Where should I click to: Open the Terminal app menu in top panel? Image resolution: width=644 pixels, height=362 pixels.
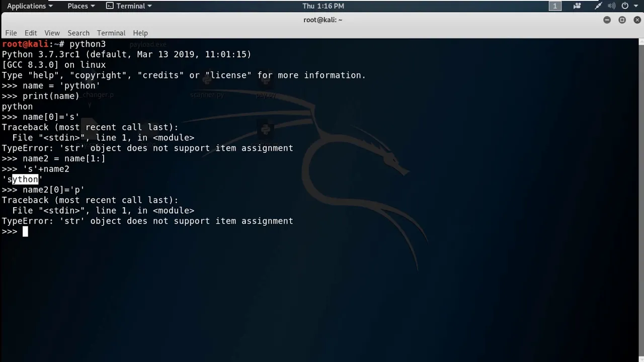129,6
